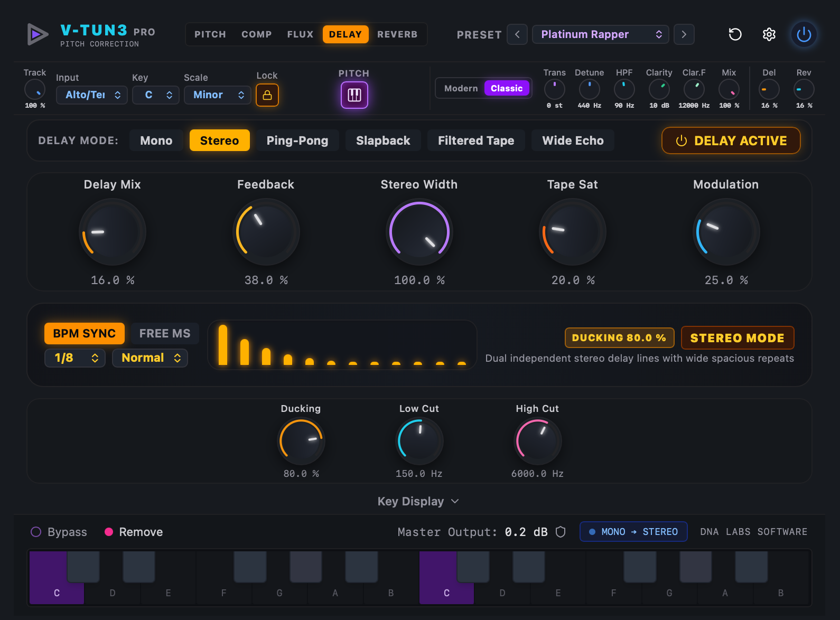Screen dimensions: 840x620
Task: Click the reset/undo circular arrow icon
Action: pyautogui.click(x=735, y=34)
